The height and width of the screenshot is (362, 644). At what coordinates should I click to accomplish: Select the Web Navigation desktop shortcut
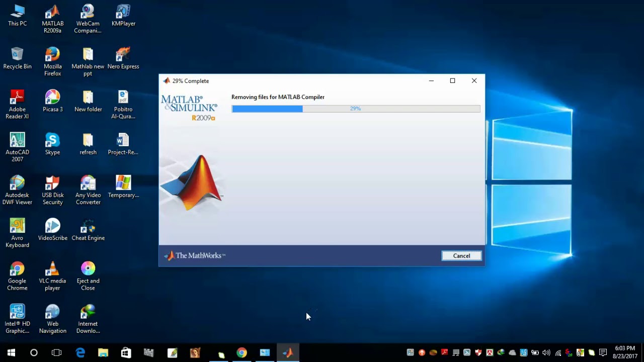click(x=52, y=319)
